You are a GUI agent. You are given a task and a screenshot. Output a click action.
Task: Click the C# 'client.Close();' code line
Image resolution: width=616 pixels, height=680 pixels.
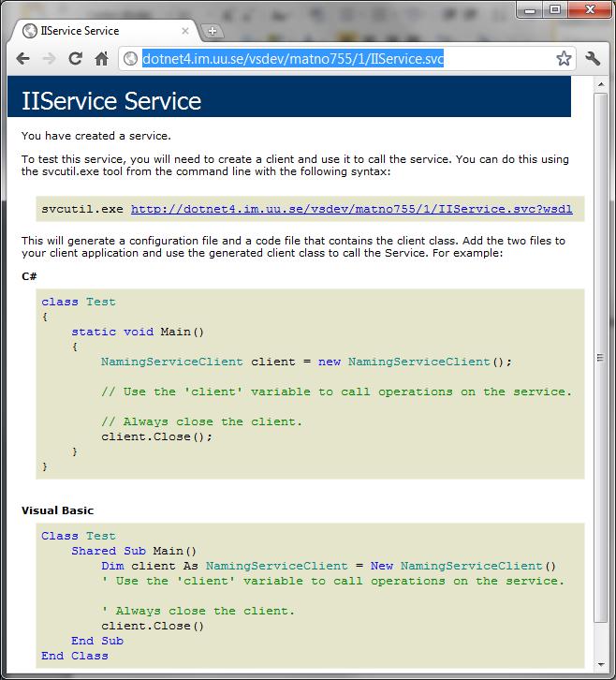157,436
